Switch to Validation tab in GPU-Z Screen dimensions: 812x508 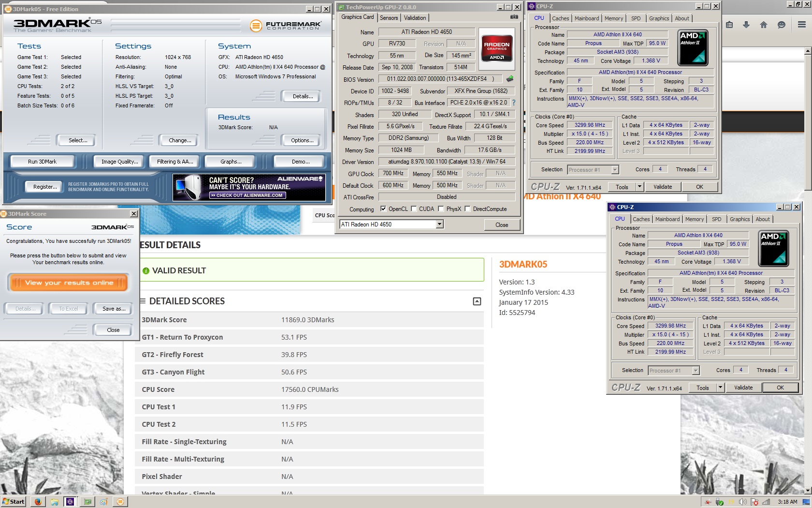(415, 18)
